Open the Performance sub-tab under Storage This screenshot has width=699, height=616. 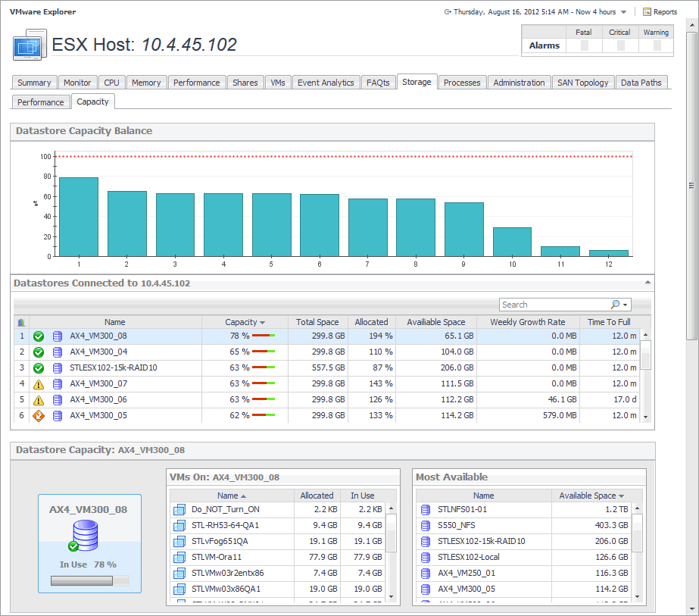coord(41,102)
